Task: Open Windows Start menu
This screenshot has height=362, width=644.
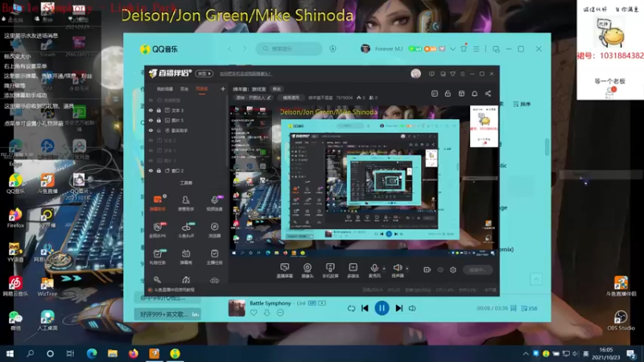Action: point(10,353)
